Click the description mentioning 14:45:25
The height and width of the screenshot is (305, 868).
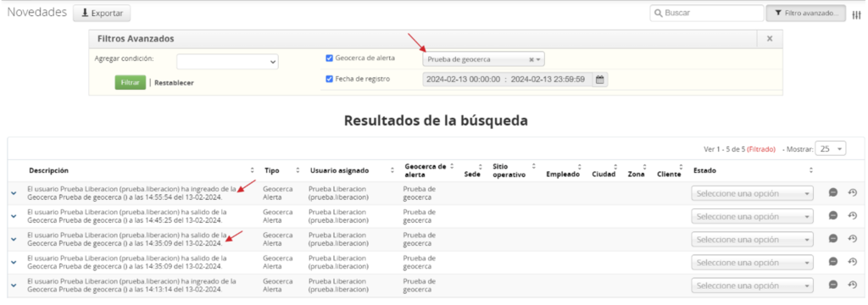[x=127, y=216]
